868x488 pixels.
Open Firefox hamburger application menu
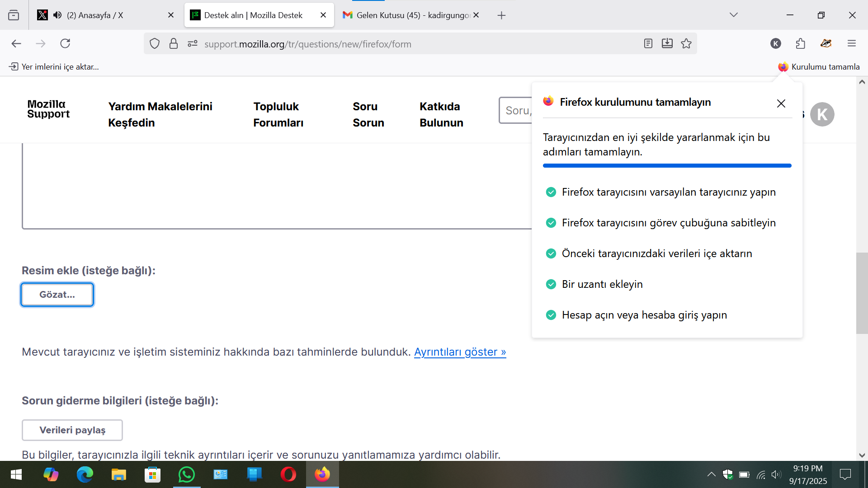(x=852, y=43)
